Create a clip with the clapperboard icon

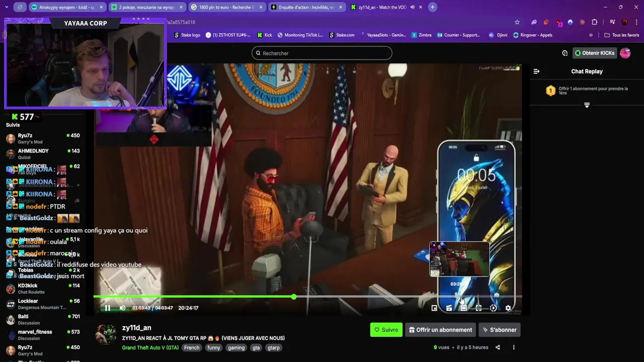coord(449,308)
